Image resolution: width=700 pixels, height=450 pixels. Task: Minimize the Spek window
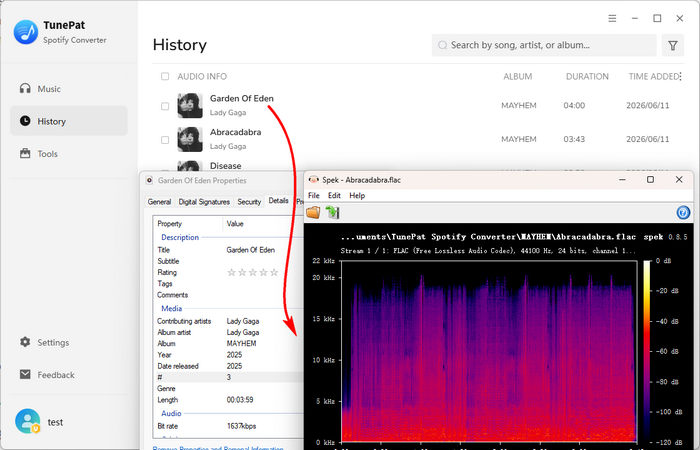point(622,179)
